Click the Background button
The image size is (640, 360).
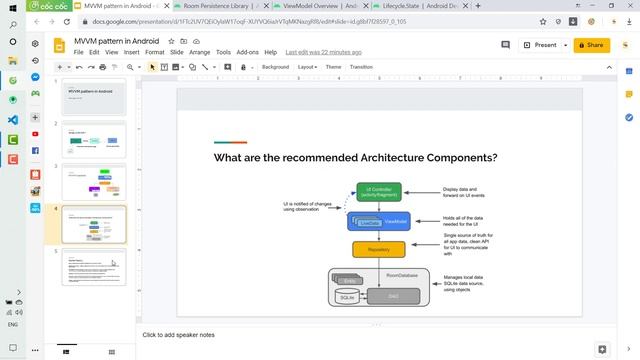[276, 67]
